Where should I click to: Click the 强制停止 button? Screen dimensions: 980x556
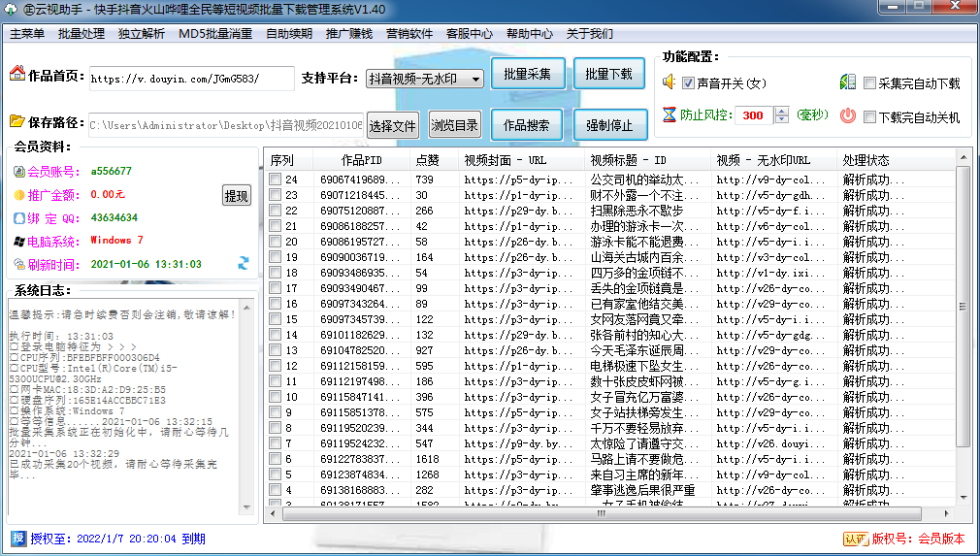coord(608,125)
